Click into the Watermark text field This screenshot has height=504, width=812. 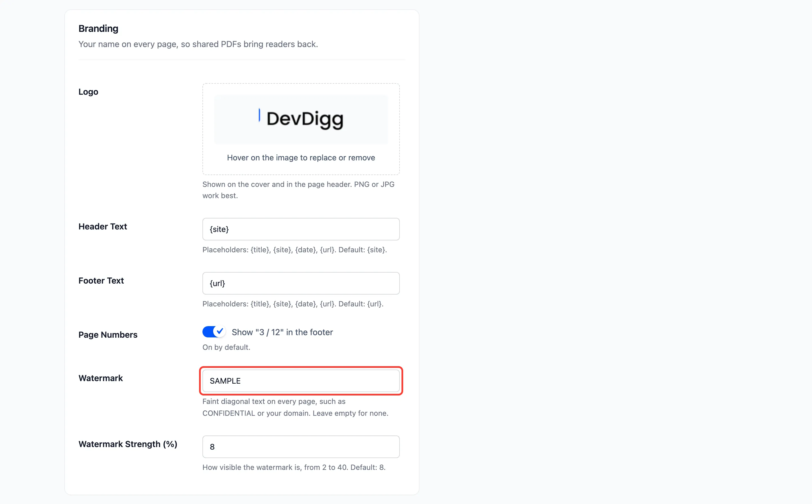click(x=301, y=381)
